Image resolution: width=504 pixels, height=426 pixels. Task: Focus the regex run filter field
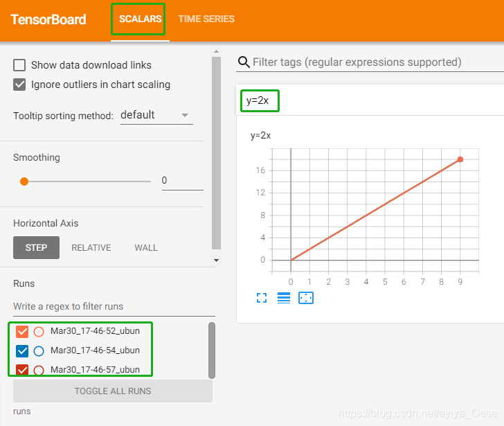pyautogui.click(x=114, y=306)
